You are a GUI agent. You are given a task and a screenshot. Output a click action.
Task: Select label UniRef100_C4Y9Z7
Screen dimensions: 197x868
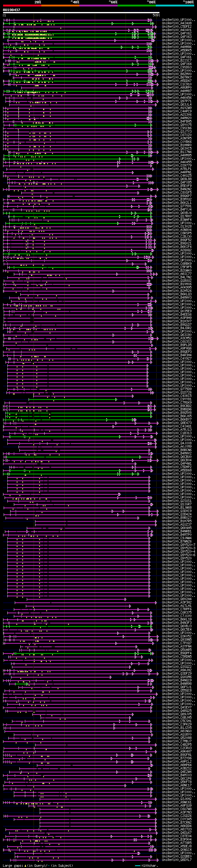pos(177,358)
